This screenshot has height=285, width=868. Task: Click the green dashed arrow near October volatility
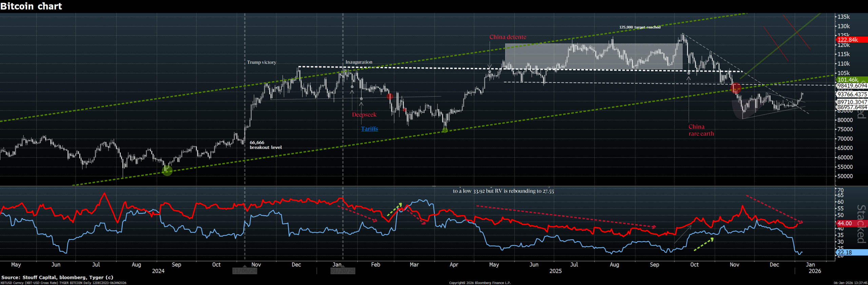704,245
